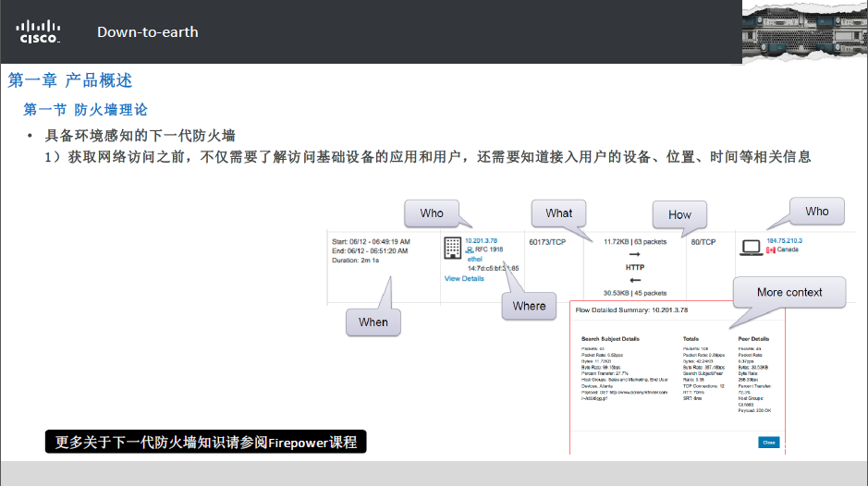Select the How callout bubble
This screenshot has width=868, height=486.
(x=679, y=214)
